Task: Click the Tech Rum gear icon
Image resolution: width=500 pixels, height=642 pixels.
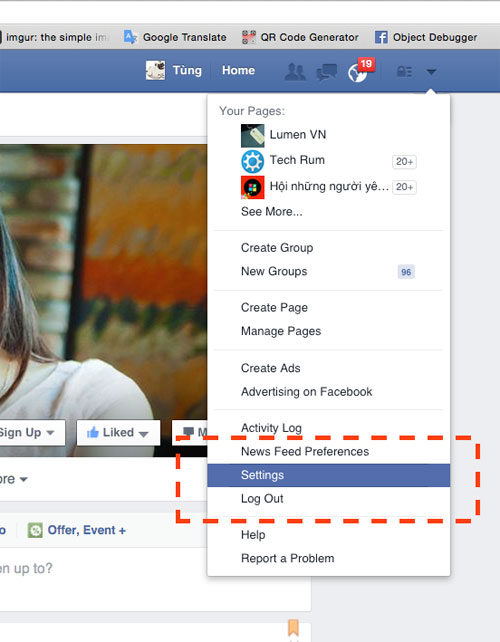Action: [253, 161]
